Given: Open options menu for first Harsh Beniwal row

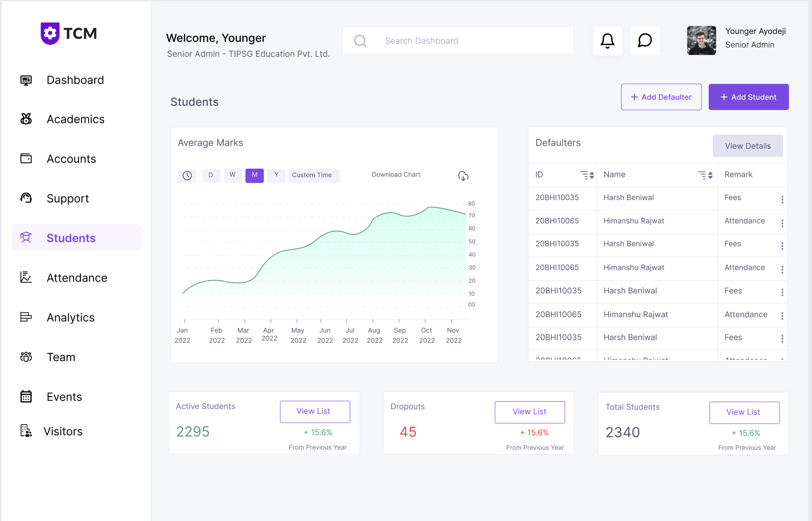Looking at the screenshot, I should point(782,200).
